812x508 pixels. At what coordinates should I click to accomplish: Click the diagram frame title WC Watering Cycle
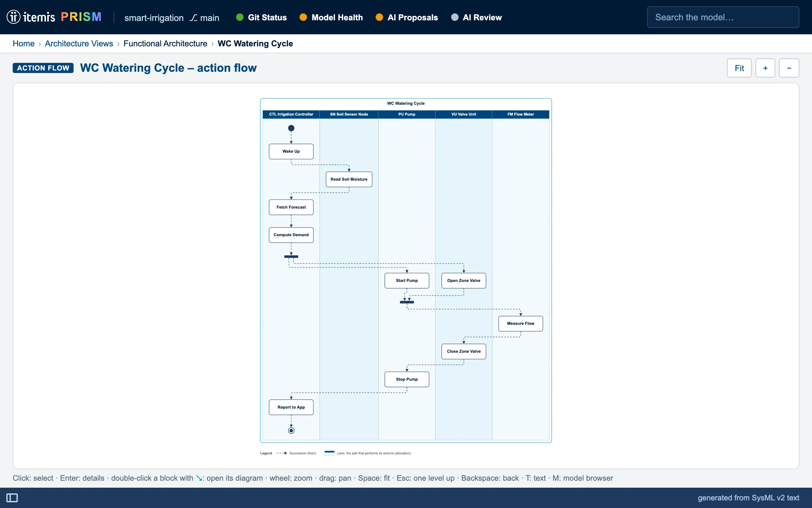point(406,104)
